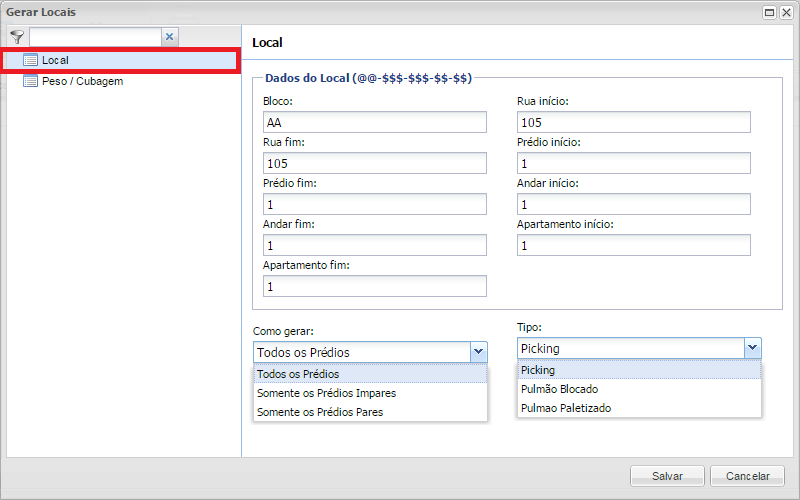Open the Peso / Cubagem section

click(83, 81)
